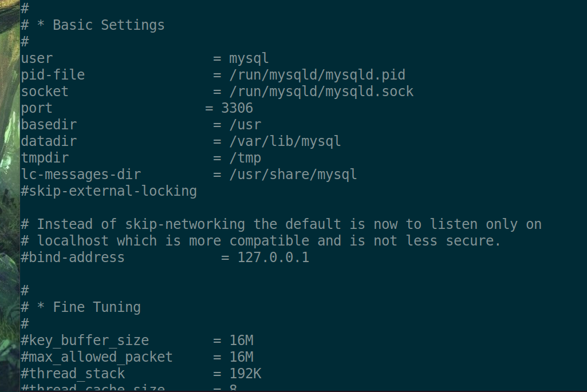Click the tmpdir /tmp value
The height and width of the screenshot is (392, 587).
click(245, 158)
